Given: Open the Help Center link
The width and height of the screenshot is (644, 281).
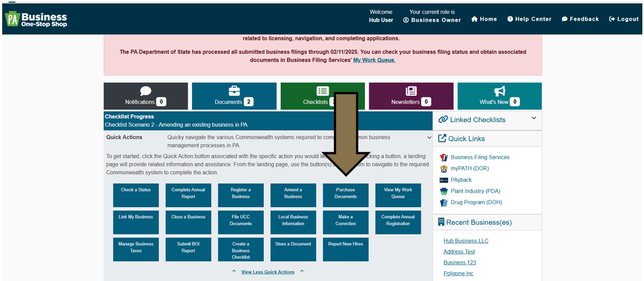Looking at the screenshot, I should (530, 19).
